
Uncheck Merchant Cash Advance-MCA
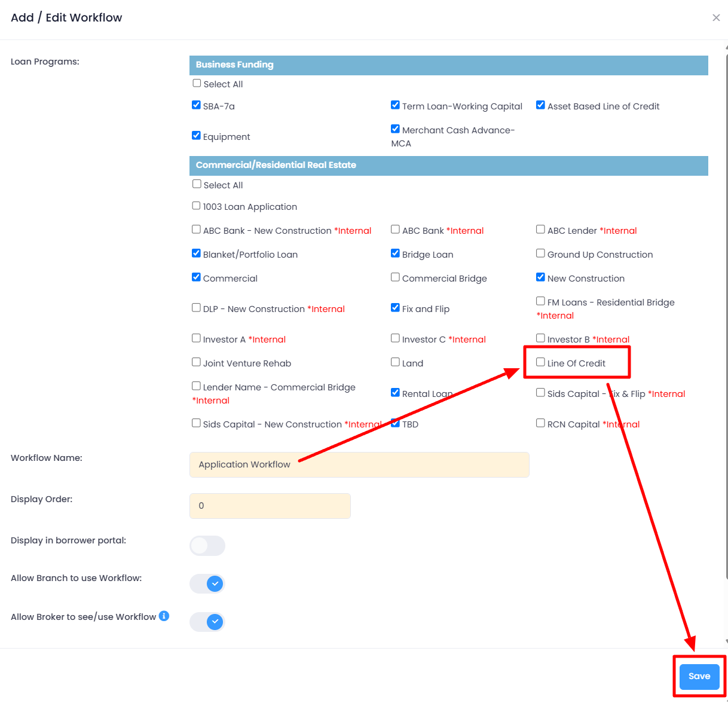(395, 129)
